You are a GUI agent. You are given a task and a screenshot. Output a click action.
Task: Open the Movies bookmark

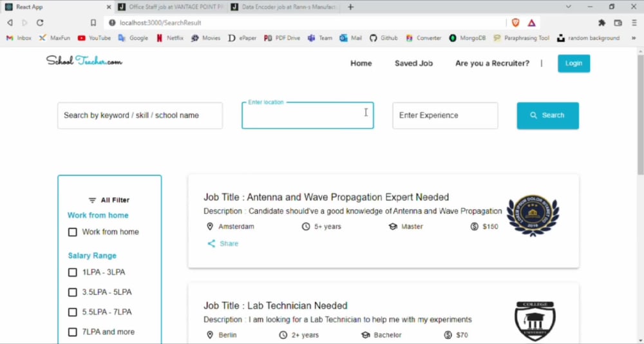pyautogui.click(x=206, y=38)
